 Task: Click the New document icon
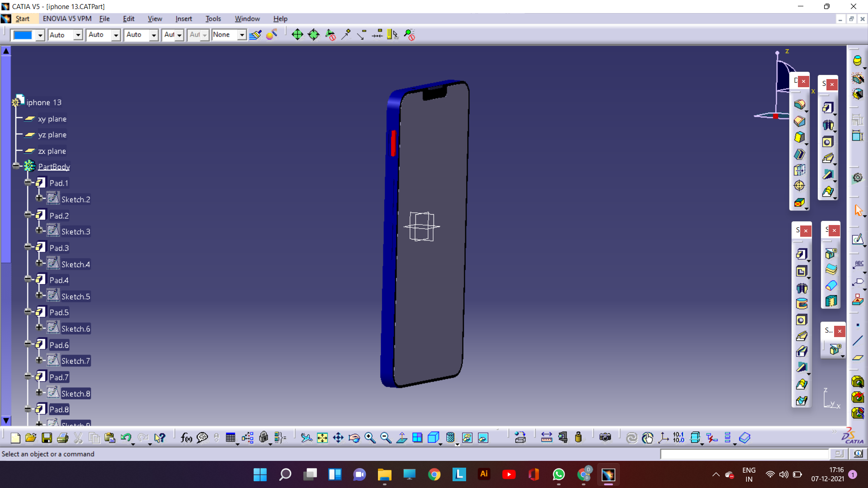(x=15, y=437)
